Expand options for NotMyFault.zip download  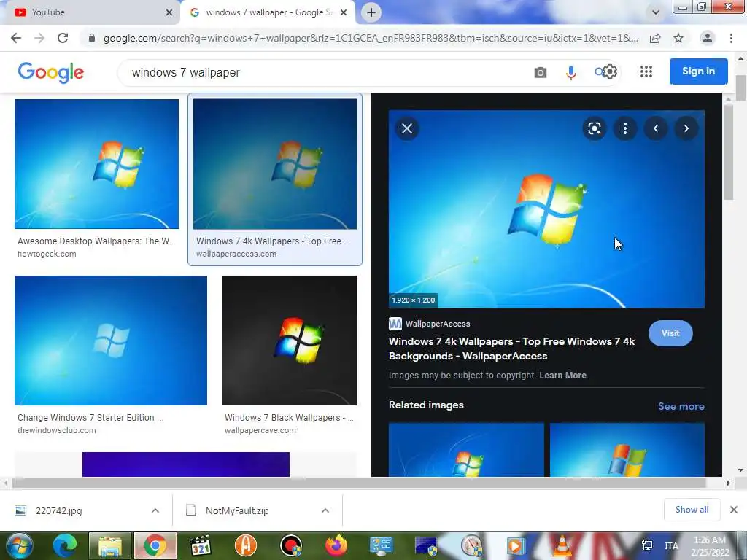coord(325,510)
